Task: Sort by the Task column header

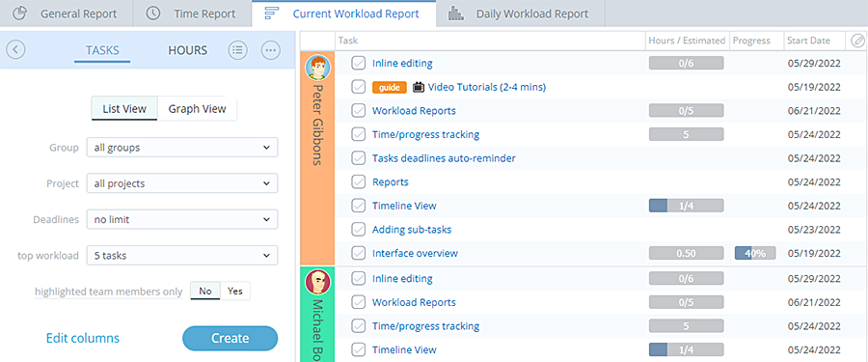Action: [x=491, y=41]
